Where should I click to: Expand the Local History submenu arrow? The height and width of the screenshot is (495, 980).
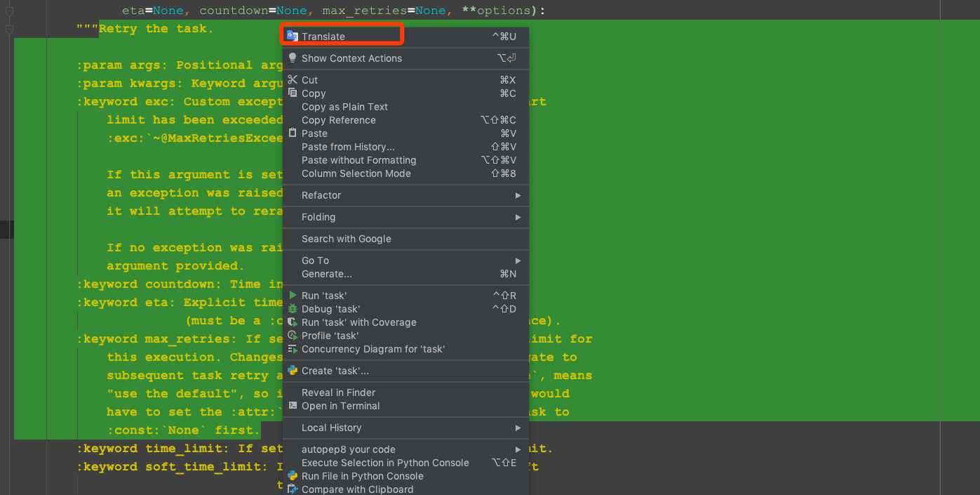[518, 428]
